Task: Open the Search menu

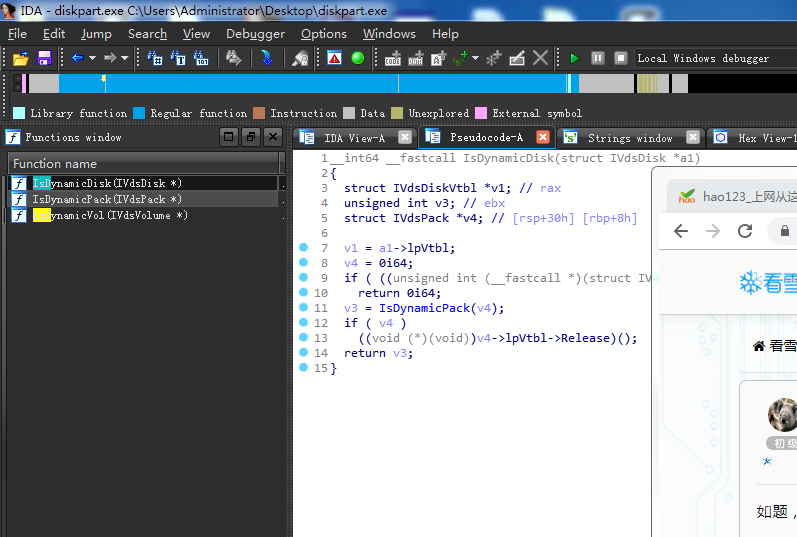Action: coord(147,34)
